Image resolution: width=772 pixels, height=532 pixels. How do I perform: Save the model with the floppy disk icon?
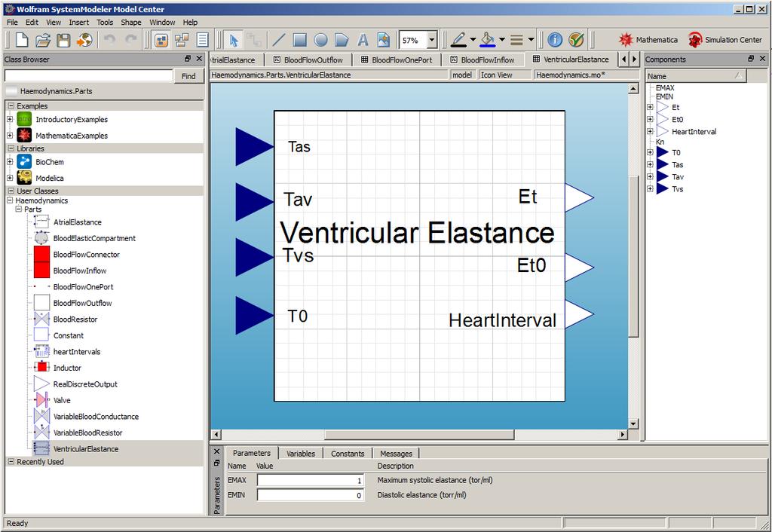[x=63, y=40]
